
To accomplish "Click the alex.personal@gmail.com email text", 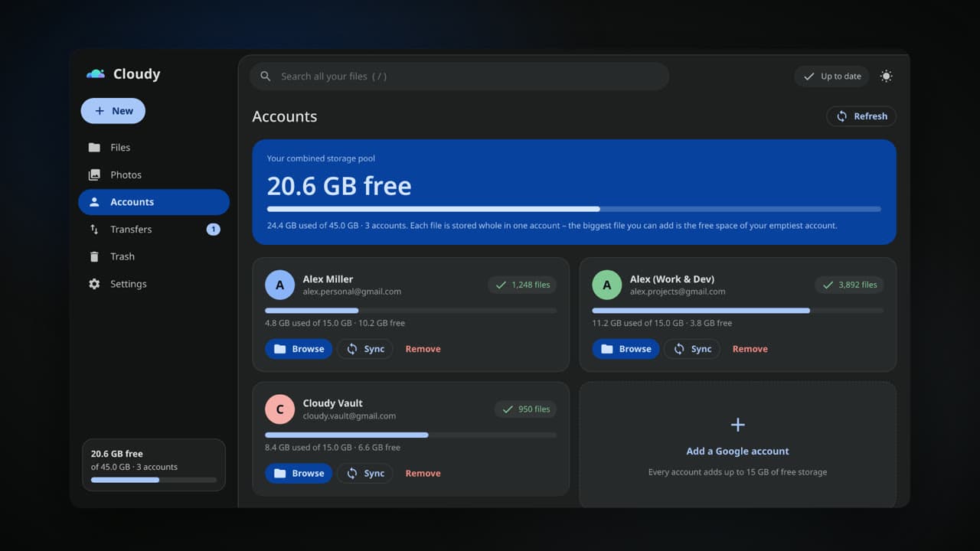I will pyautogui.click(x=352, y=292).
